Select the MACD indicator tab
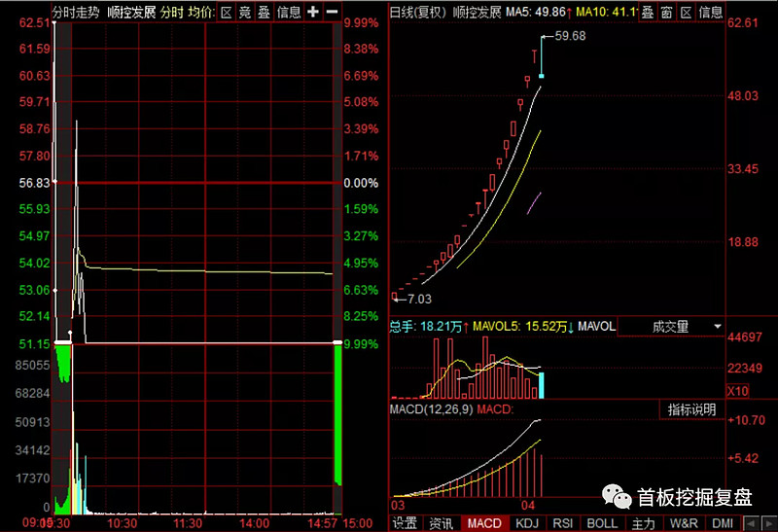The width and height of the screenshot is (778, 532). click(x=484, y=523)
